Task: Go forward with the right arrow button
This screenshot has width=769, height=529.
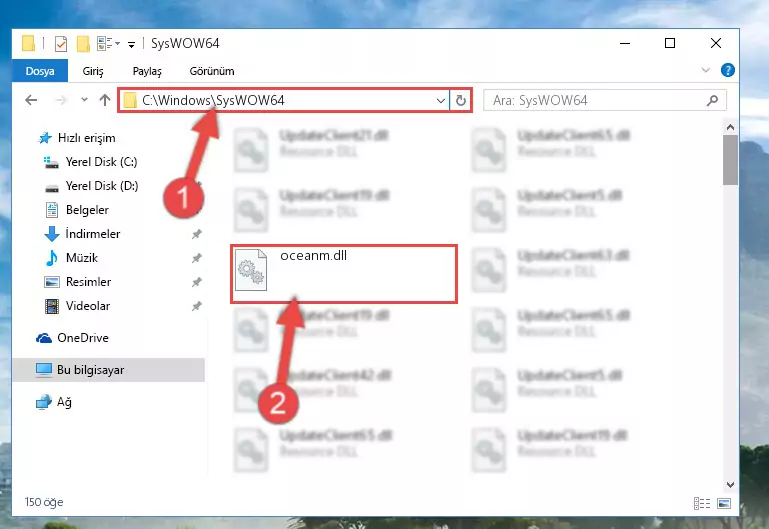Action: [61, 100]
